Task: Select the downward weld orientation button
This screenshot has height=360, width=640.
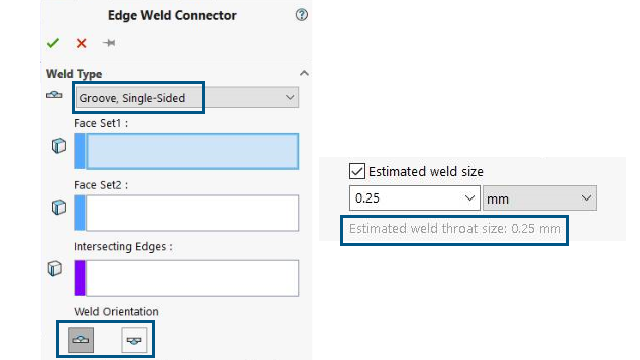Action: coord(134,340)
